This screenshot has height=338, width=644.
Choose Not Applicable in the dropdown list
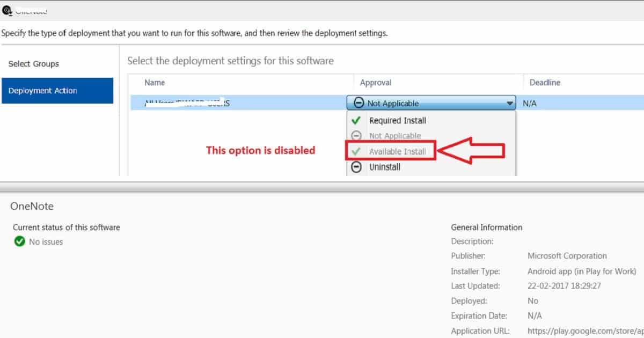coord(395,136)
